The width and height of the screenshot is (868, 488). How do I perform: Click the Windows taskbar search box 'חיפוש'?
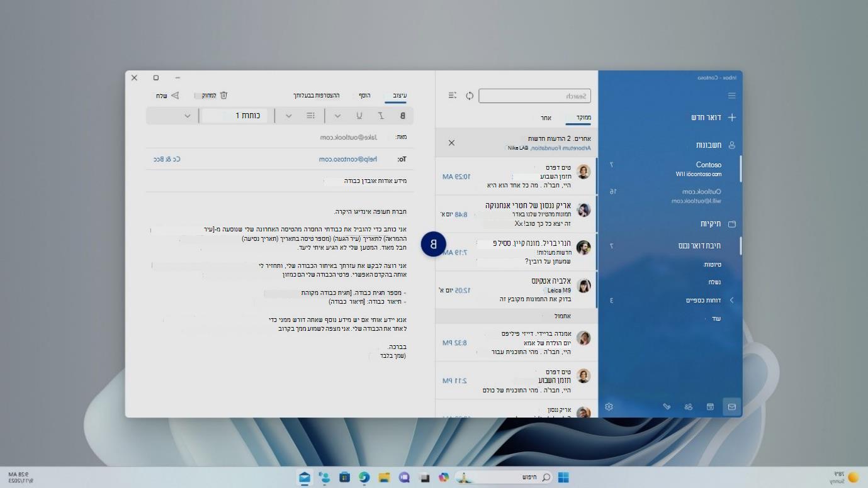click(505, 477)
